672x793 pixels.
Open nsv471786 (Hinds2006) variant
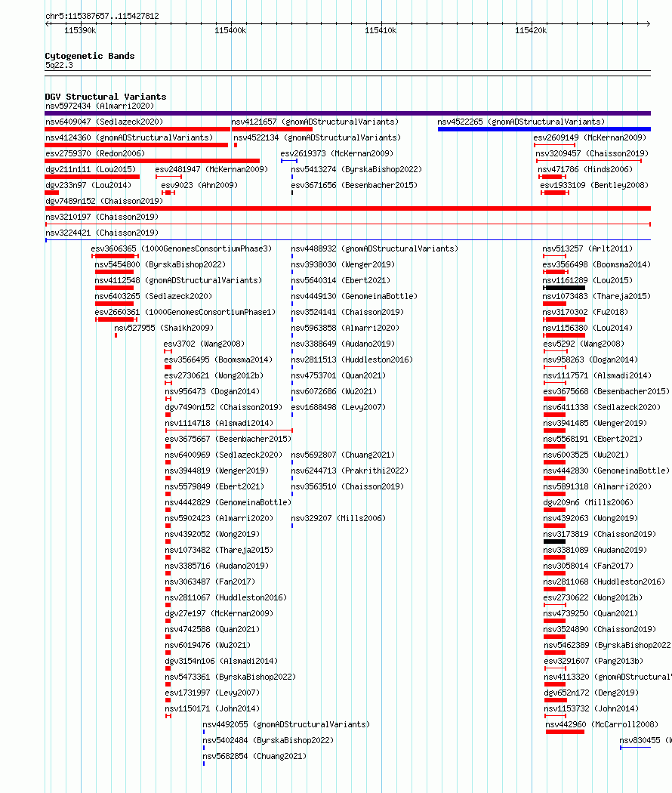(585, 169)
